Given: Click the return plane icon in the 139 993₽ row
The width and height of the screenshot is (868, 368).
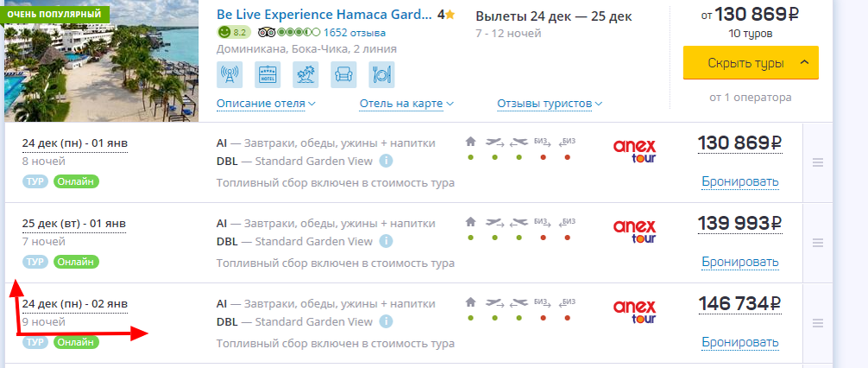Looking at the screenshot, I should (x=519, y=223).
